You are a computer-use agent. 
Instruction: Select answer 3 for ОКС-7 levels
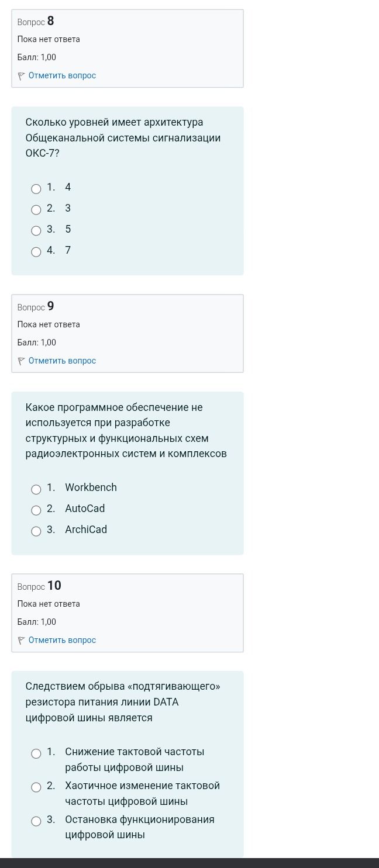pyautogui.click(x=37, y=210)
